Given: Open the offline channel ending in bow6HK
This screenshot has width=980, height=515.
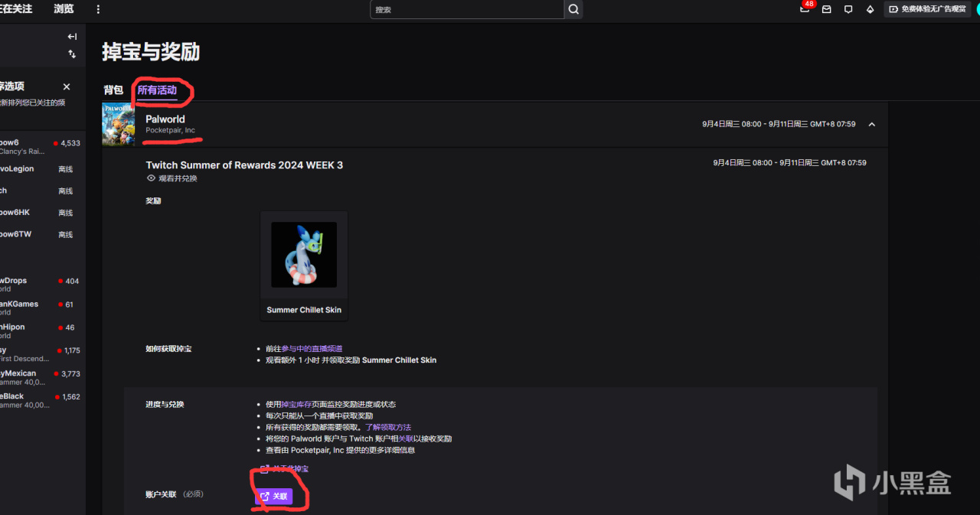Looking at the screenshot, I should point(40,213).
